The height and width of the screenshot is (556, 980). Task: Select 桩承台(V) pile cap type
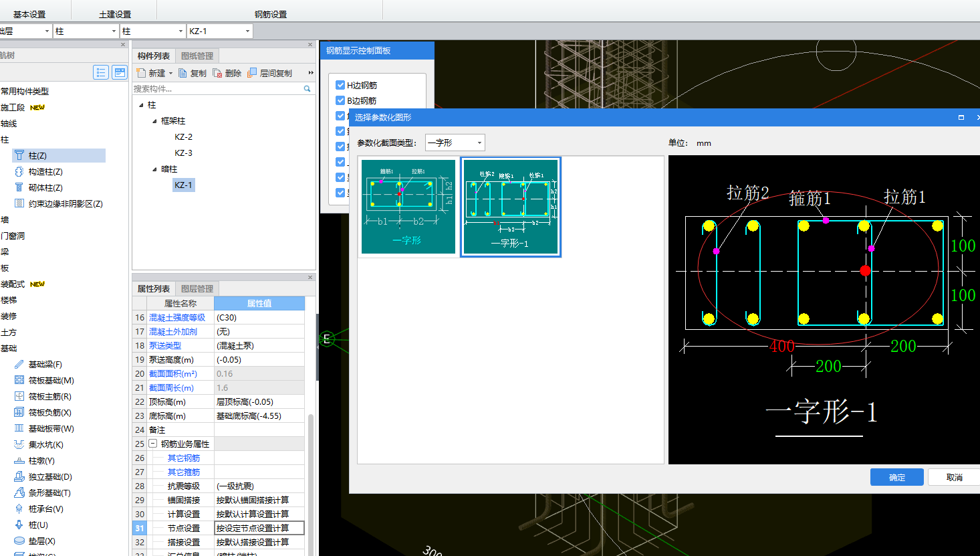tap(39, 508)
